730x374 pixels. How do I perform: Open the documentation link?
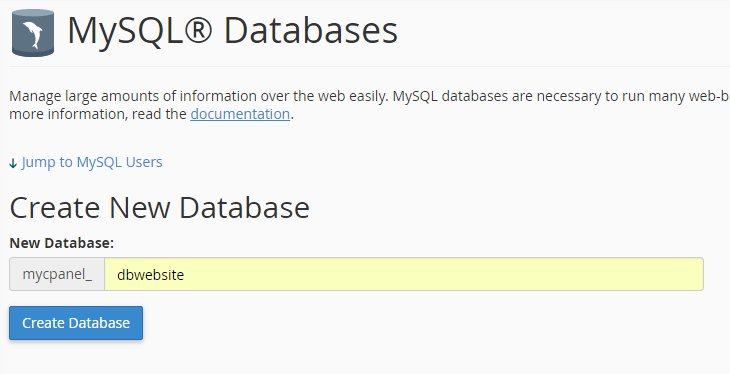click(240, 114)
